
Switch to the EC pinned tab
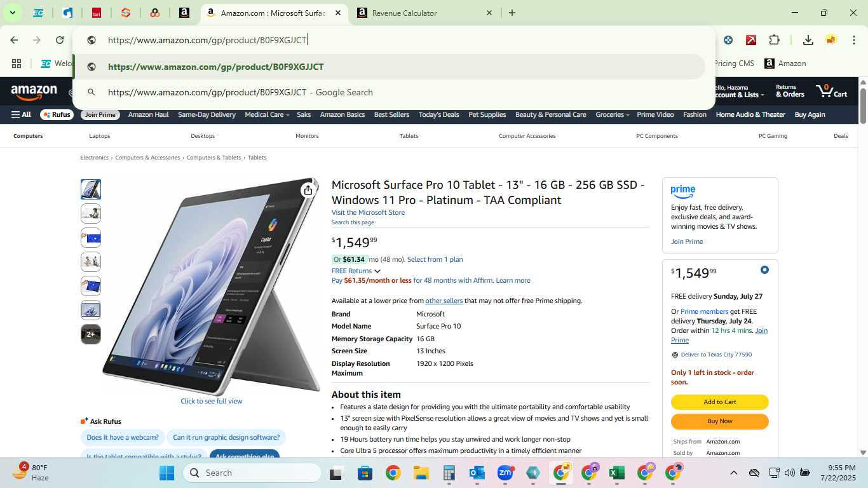pyautogui.click(x=38, y=13)
